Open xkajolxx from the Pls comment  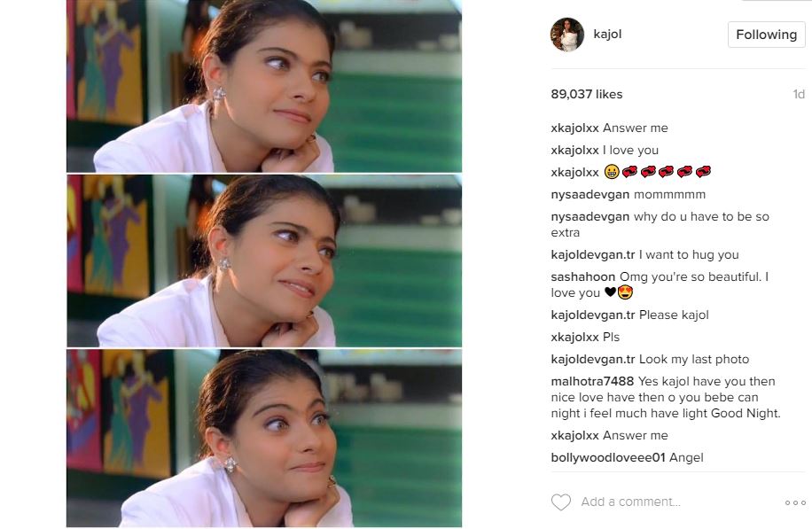[574, 337]
